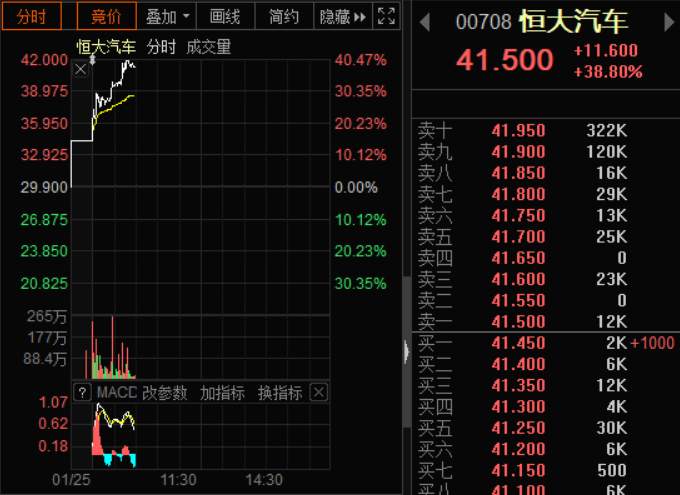Select 卖六 price 41.750
680x495 pixels.
click(518, 216)
